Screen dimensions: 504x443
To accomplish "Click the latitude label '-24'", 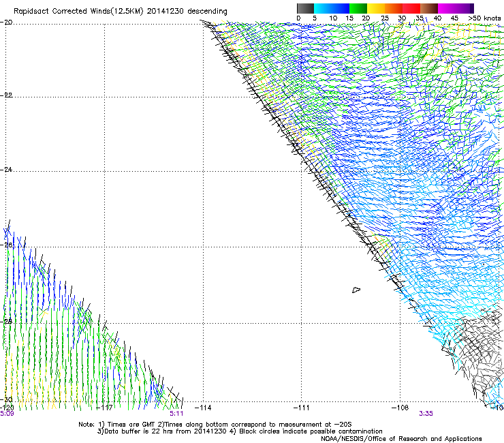I will click(6, 169).
